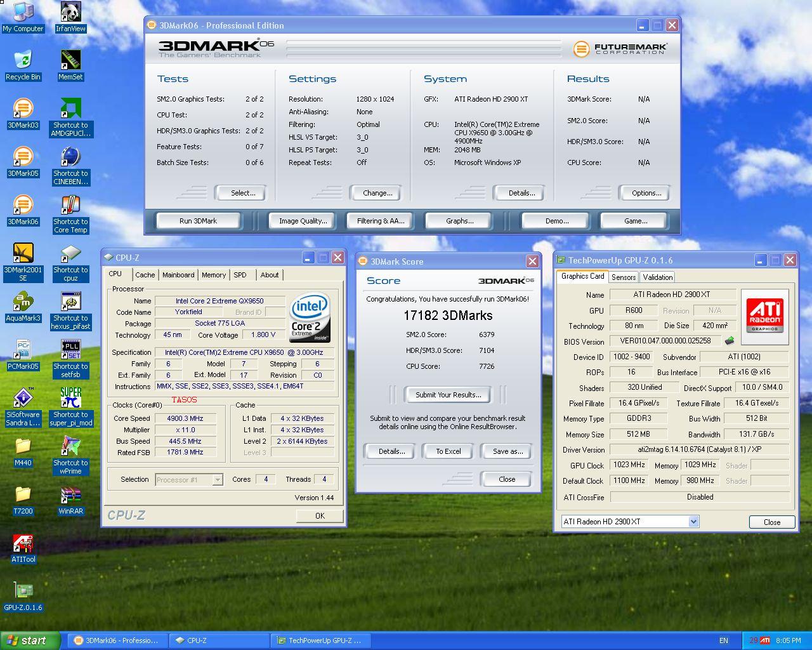Close the 3DMark Score dialog with Close button

coord(507,479)
